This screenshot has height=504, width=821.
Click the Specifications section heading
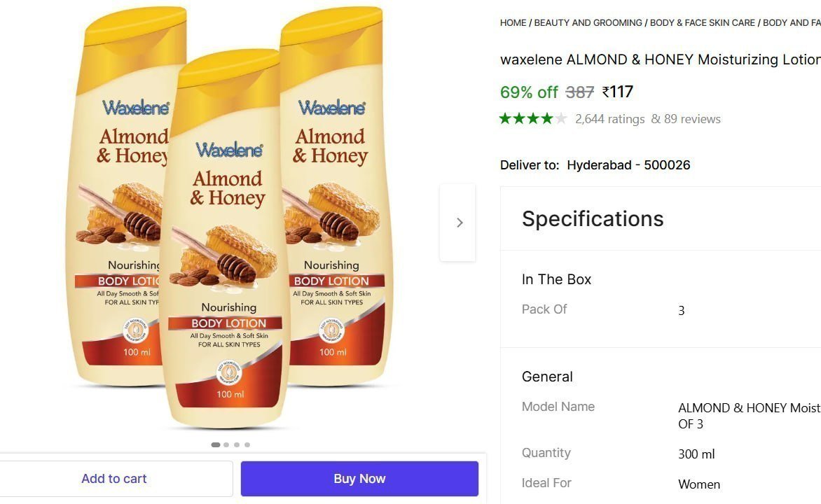click(x=593, y=219)
